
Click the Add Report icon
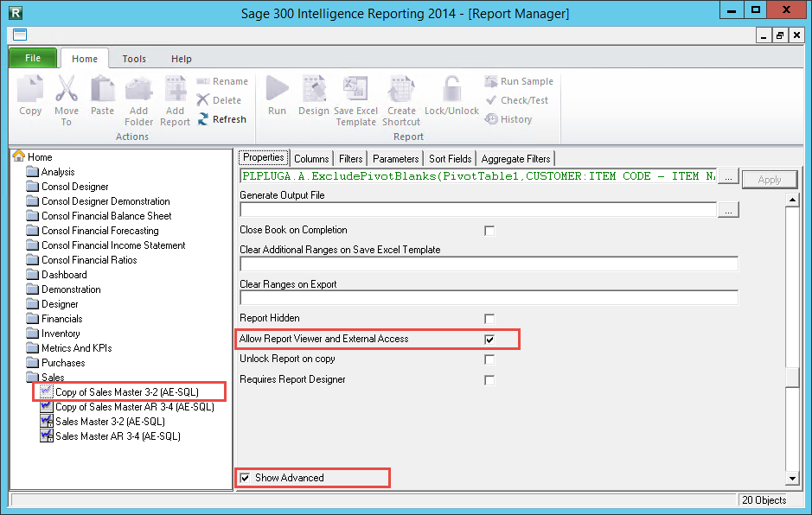(176, 89)
